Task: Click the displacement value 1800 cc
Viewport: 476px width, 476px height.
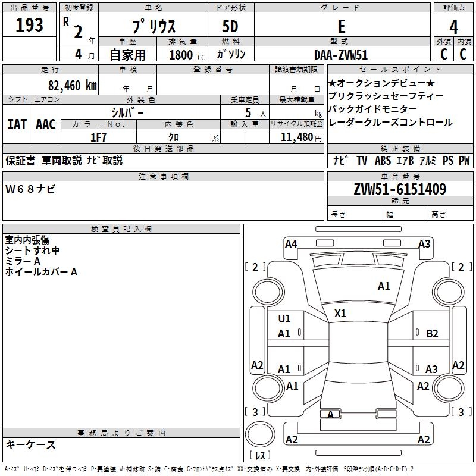Action: pos(187,55)
